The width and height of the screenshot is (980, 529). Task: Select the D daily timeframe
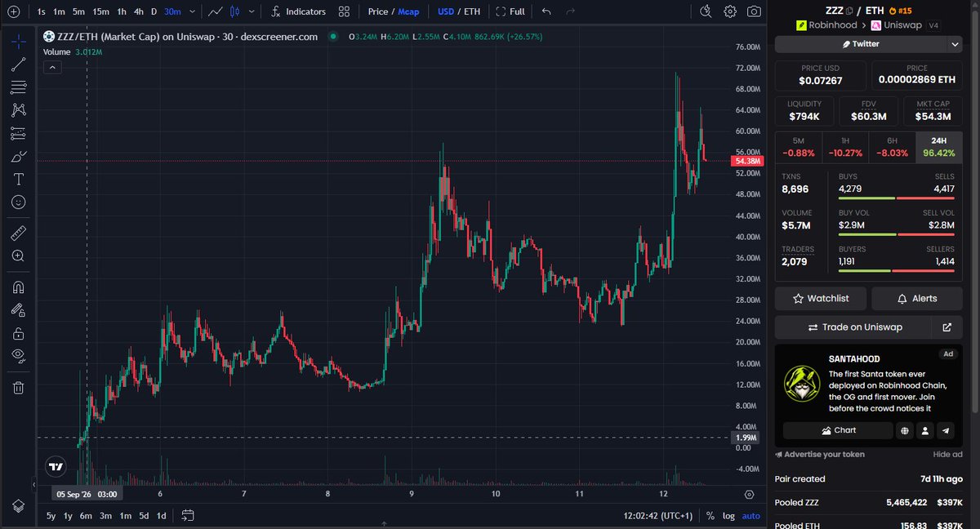pyautogui.click(x=154, y=11)
